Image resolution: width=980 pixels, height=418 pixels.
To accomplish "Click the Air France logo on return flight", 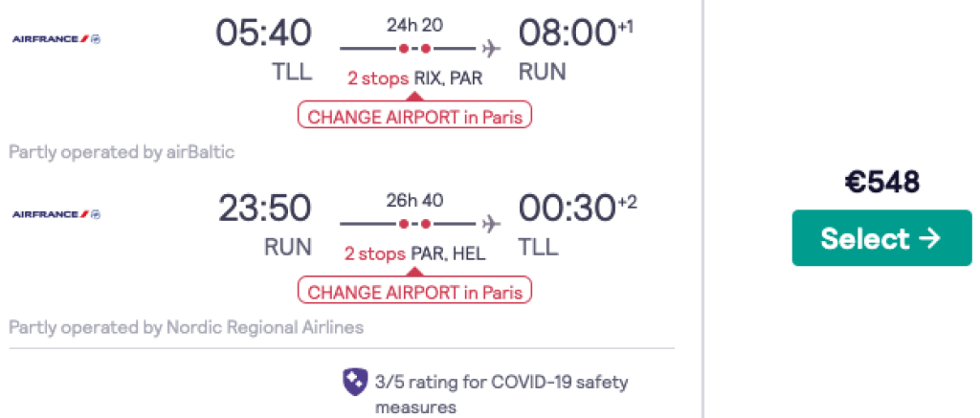I will click(56, 214).
